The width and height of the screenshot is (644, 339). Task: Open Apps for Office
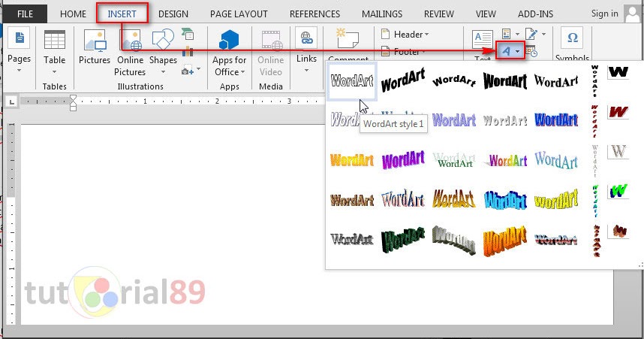(229, 53)
